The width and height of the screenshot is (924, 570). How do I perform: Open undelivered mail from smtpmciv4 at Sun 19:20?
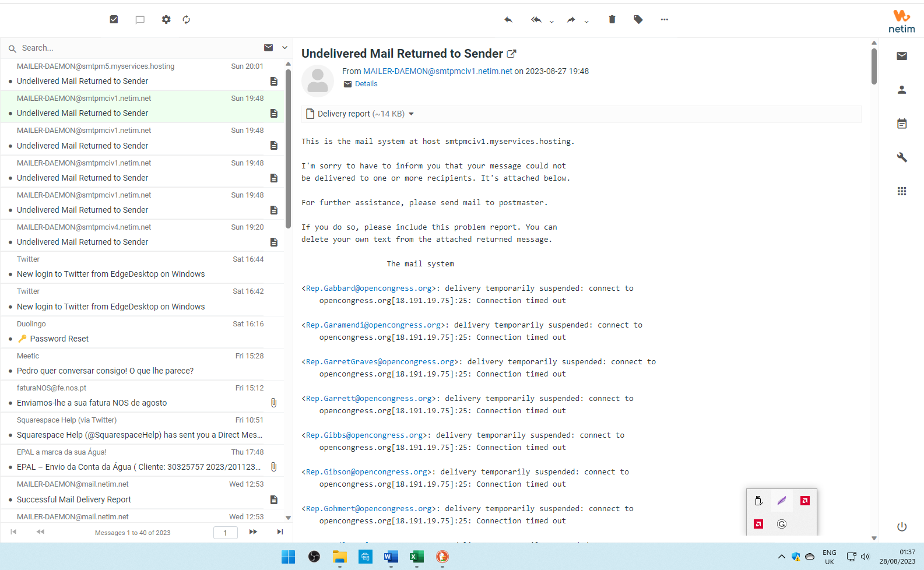click(142, 235)
